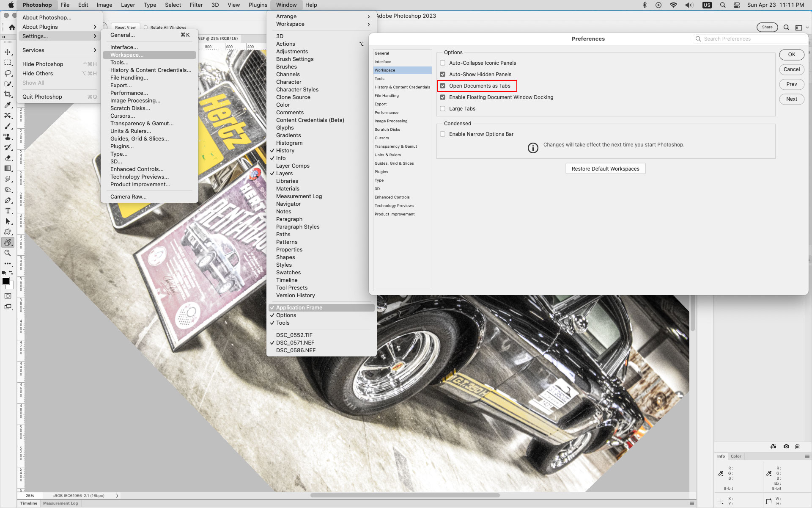812x508 pixels.
Task: Check Enable Narrow Options Bar
Action: click(x=442, y=134)
